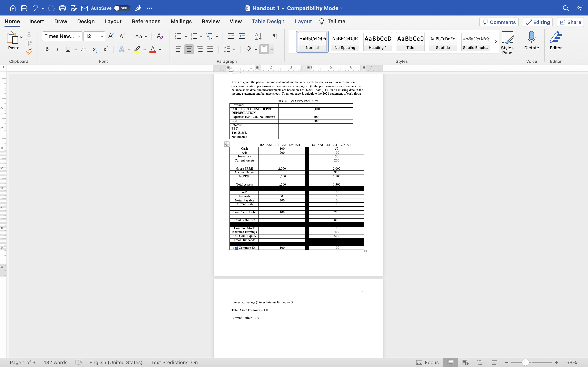Show paragraph marks
This screenshot has height=367, width=588.
[275, 36]
